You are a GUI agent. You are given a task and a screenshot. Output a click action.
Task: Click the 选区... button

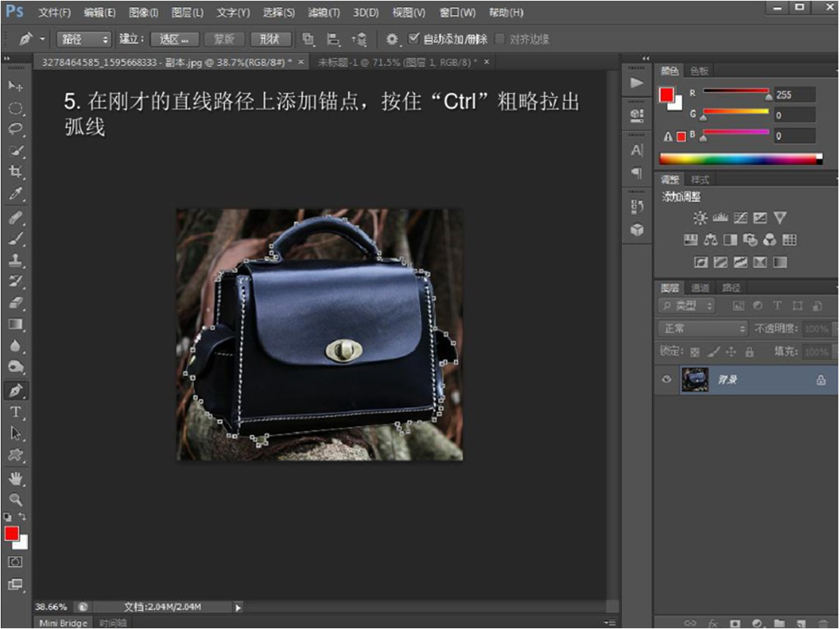pyautogui.click(x=175, y=39)
